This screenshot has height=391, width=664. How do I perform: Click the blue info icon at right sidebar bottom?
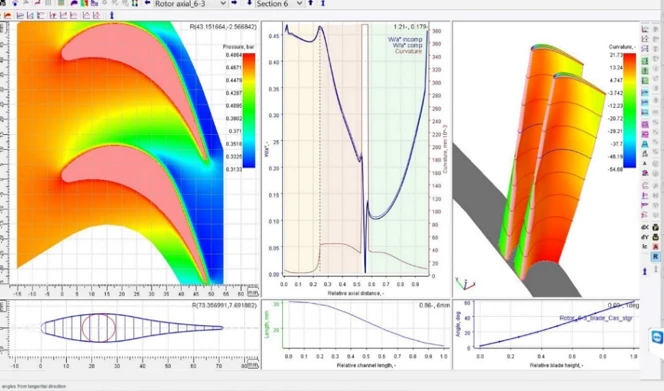click(x=645, y=271)
